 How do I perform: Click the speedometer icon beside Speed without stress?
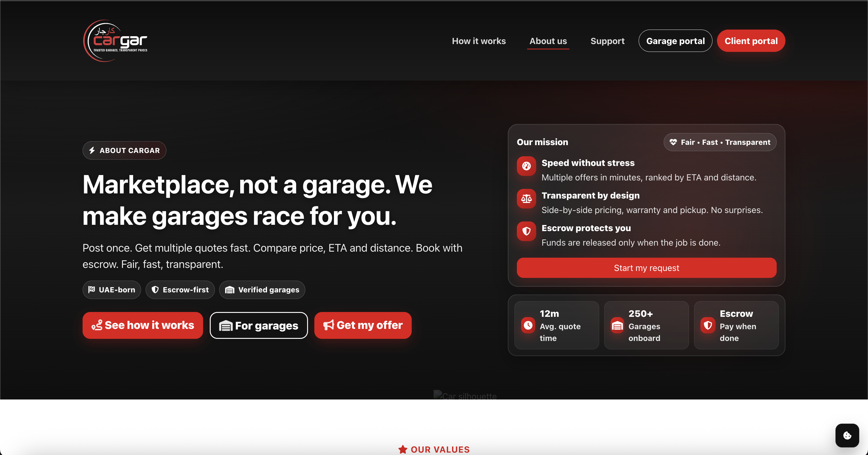(526, 166)
